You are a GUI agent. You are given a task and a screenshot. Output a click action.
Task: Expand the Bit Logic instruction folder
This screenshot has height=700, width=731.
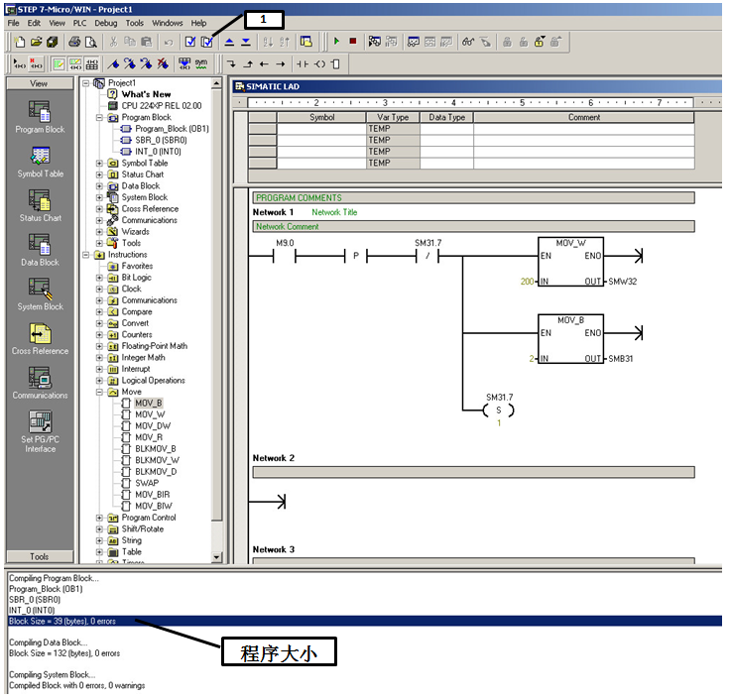100,278
